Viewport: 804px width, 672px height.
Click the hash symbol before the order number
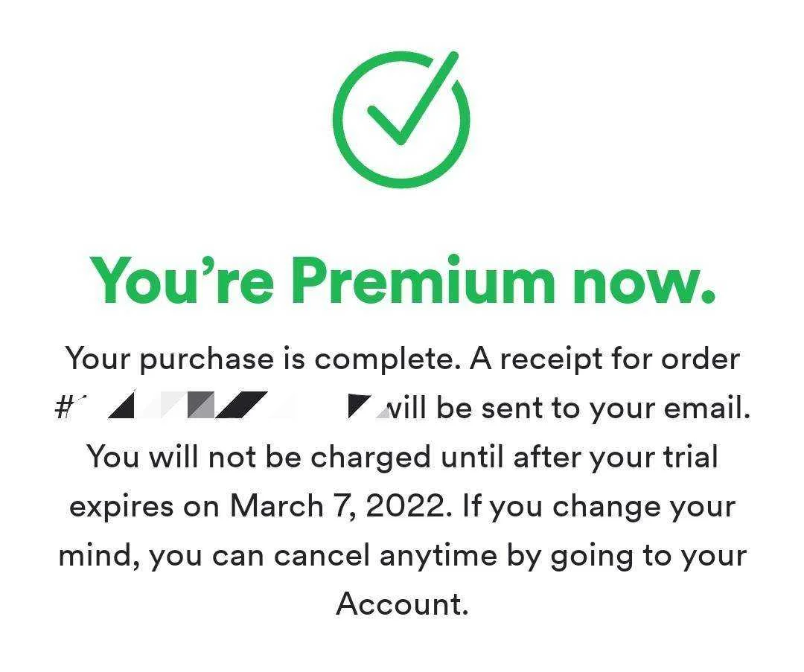(62, 408)
